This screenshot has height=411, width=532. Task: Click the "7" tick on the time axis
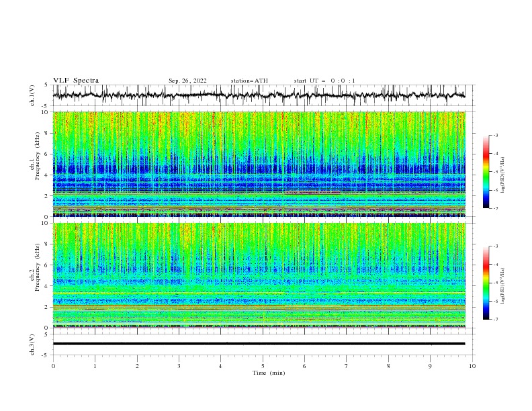pyautogui.click(x=347, y=366)
